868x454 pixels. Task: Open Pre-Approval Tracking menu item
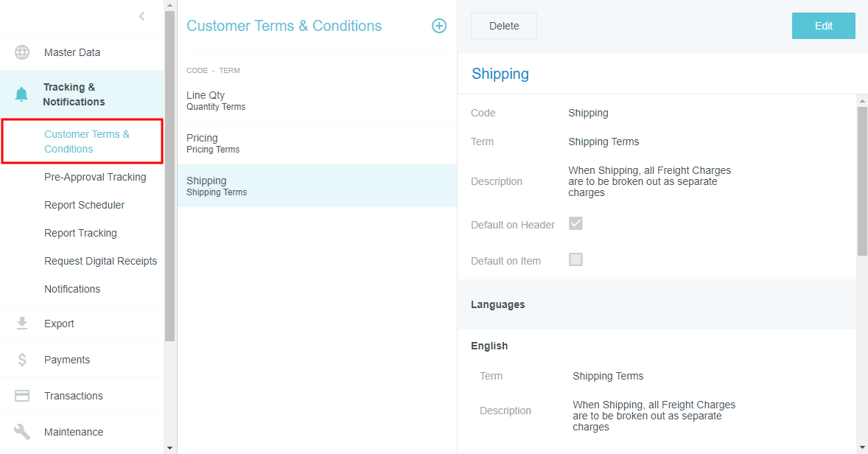pyautogui.click(x=95, y=177)
